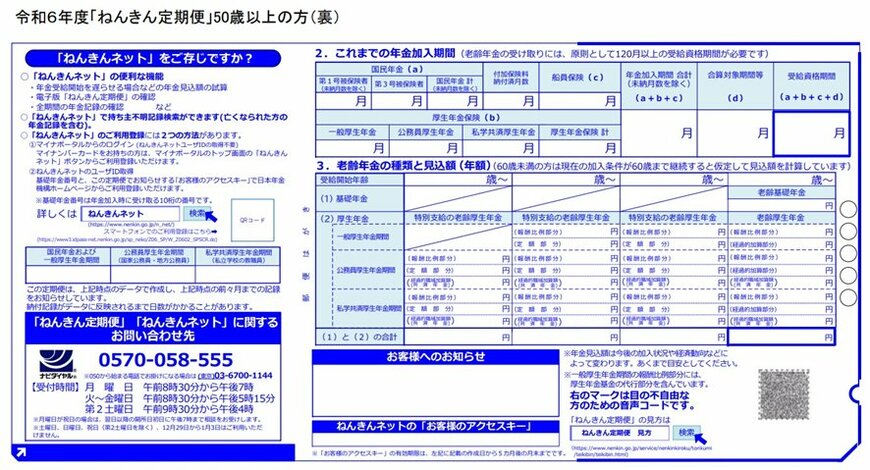870x470 pixels.
Task: Click the 受給開始年齢 row label
Action: 360,180
